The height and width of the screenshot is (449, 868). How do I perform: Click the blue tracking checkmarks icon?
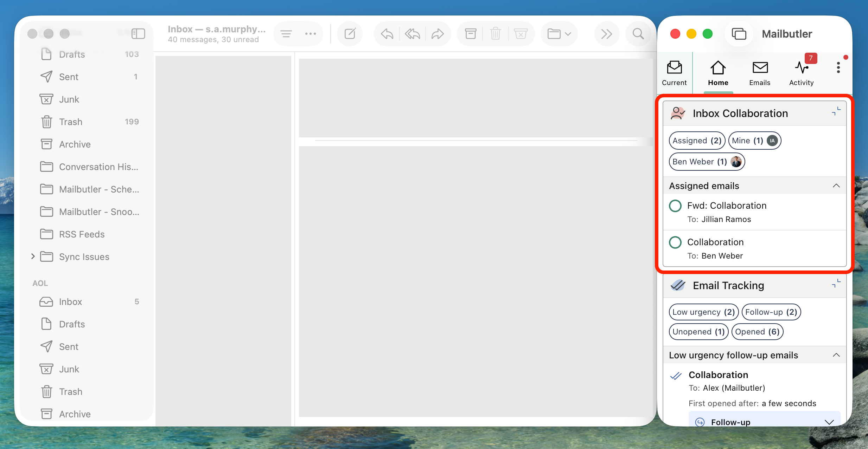click(x=676, y=376)
